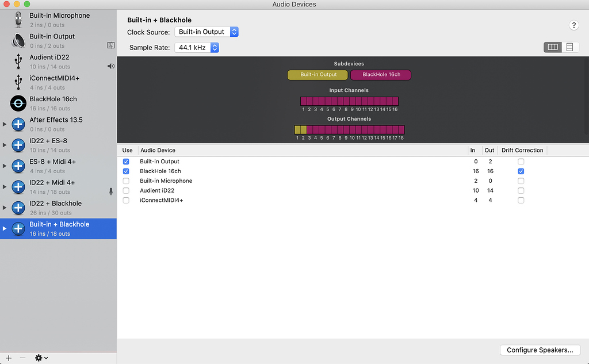The height and width of the screenshot is (364, 589).
Task: Enable Use checkbox for Audient iD22
Action: [x=126, y=190]
